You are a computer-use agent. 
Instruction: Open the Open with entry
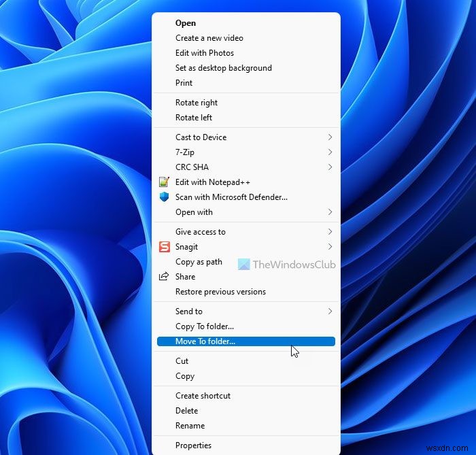(246, 212)
